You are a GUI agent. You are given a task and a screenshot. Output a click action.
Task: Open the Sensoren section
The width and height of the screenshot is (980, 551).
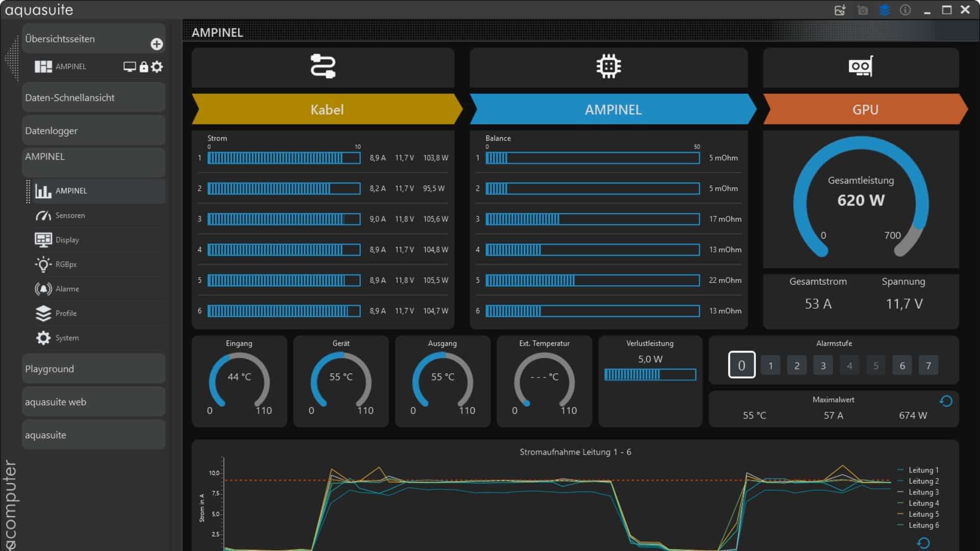[70, 216]
